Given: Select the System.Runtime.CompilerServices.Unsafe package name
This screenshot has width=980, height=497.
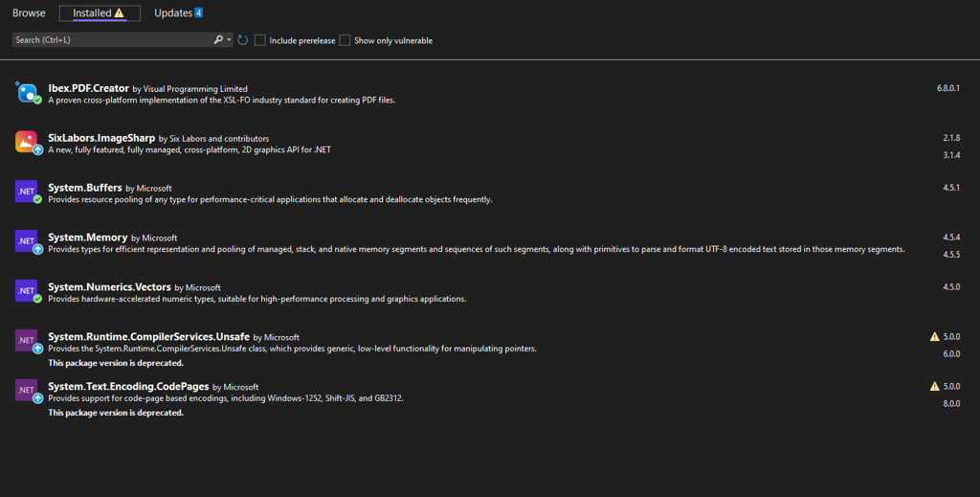Looking at the screenshot, I should click(148, 337).
